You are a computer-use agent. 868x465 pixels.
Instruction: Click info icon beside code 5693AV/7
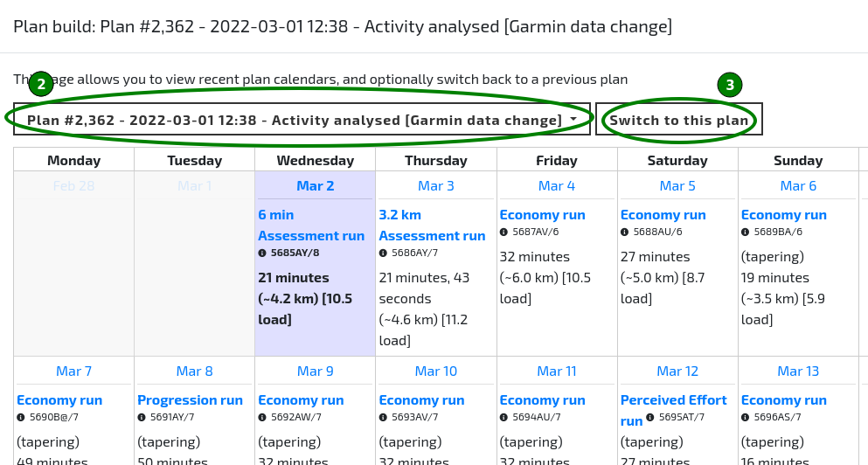(x=383, y=418)
